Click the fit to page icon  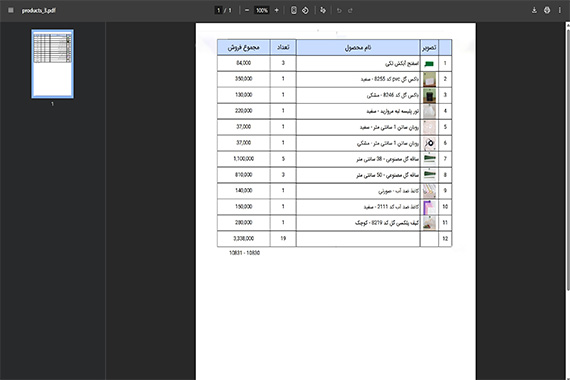[x=293, y=10]
